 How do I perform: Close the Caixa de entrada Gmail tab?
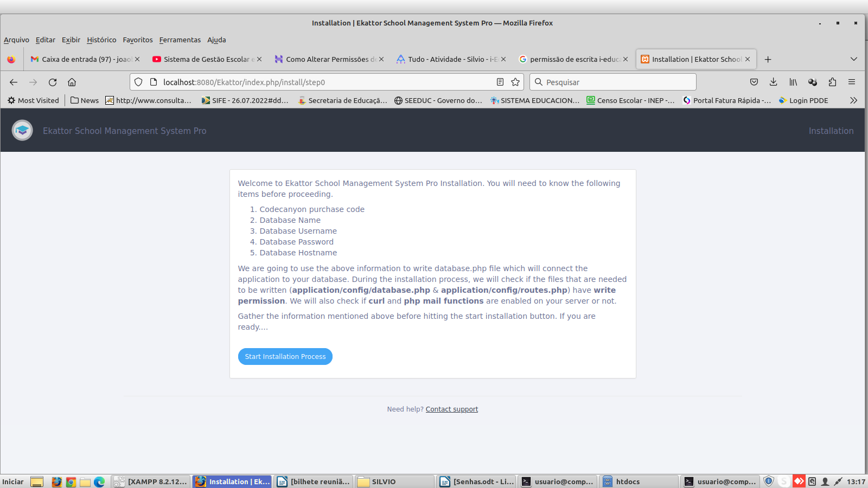tap(137, 59)
